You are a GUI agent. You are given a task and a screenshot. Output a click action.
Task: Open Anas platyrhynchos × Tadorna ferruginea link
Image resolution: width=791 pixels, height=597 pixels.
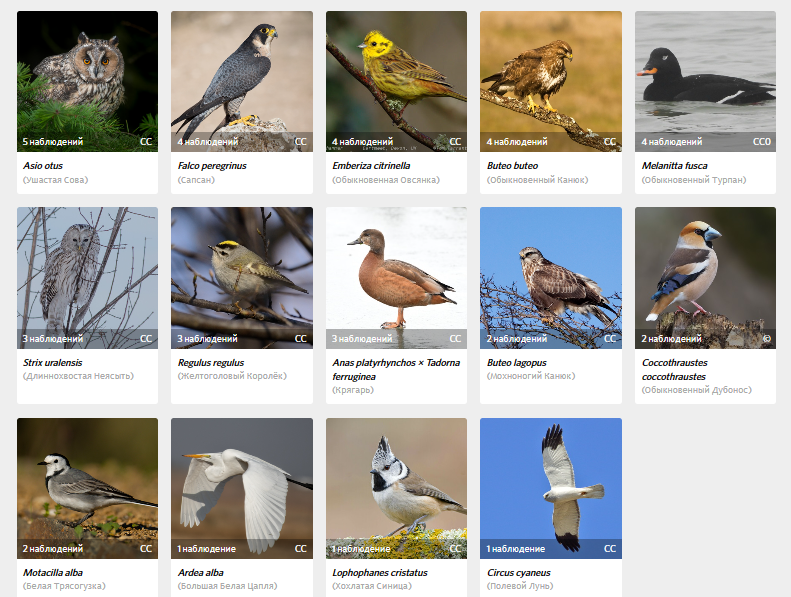(x=396, y=369)
